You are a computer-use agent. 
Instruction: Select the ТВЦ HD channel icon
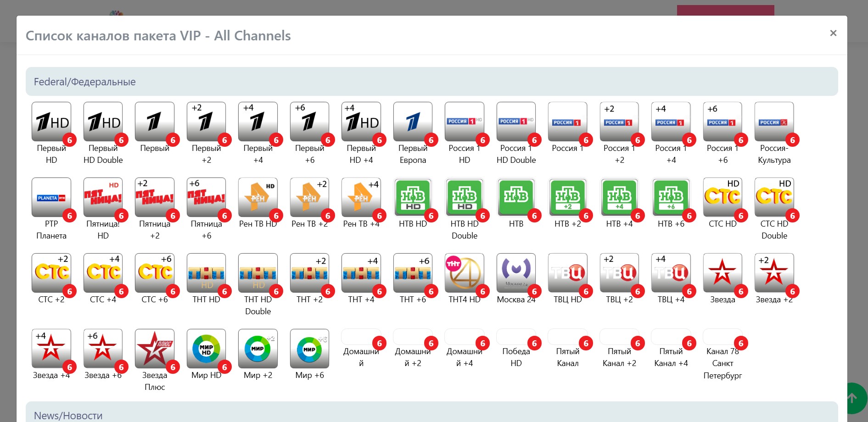click(567, 273)
